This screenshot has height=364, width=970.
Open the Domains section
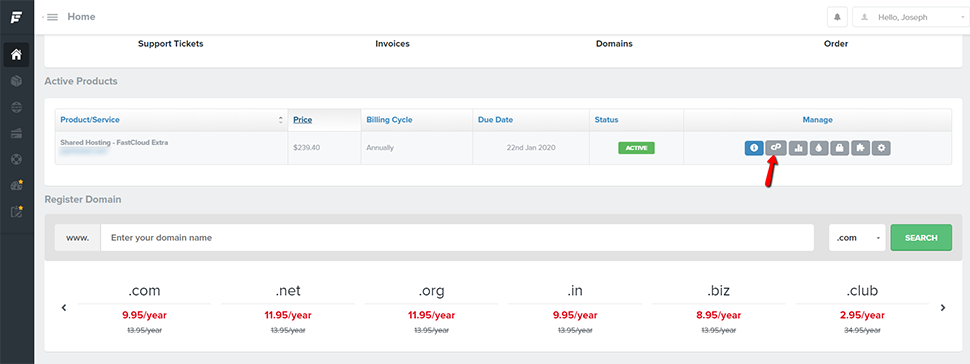[614, 44]
